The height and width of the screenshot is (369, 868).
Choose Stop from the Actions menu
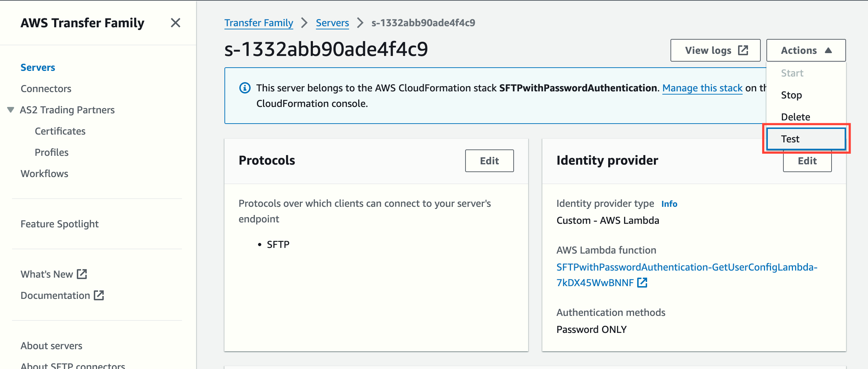[x=791, y=95]
